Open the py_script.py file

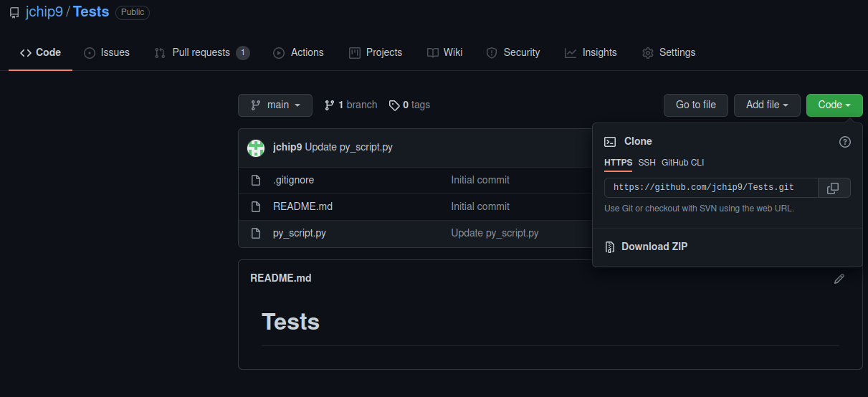(300, 233)
